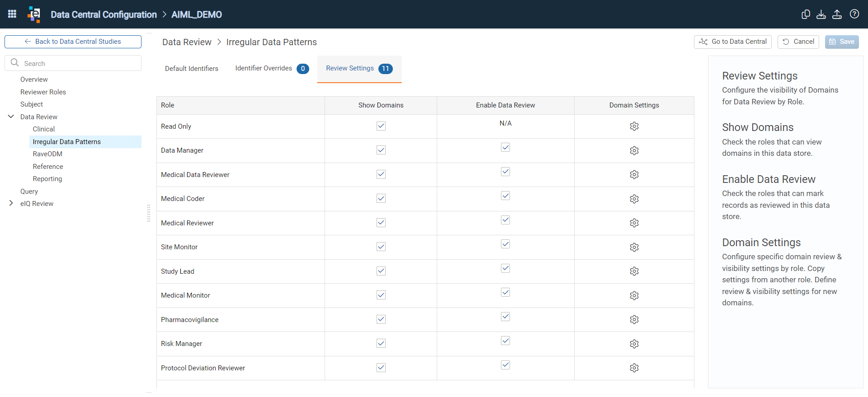Switch to the Default Identifiers tab
Screen dimensions: 868x397
pos(192,69)
